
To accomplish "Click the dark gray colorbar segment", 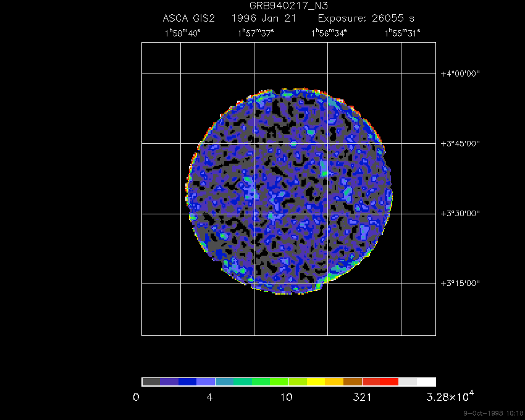I will 151,382.
